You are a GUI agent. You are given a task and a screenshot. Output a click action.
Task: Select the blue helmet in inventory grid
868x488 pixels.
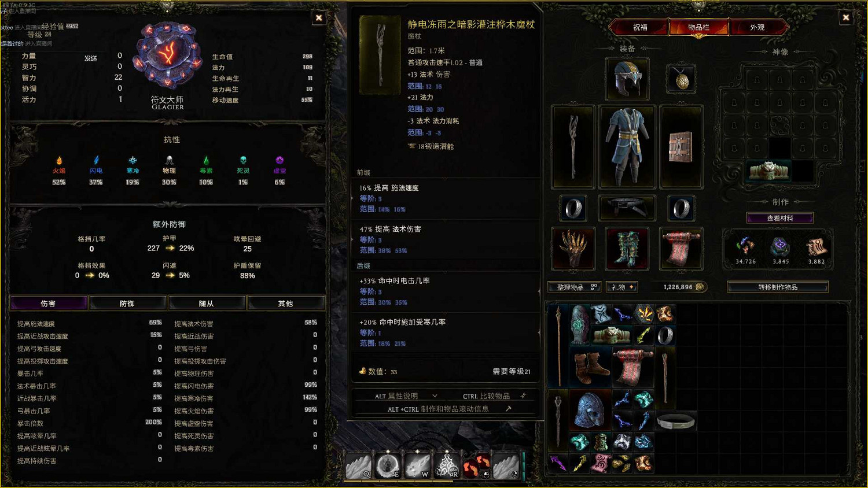(590, 410)
